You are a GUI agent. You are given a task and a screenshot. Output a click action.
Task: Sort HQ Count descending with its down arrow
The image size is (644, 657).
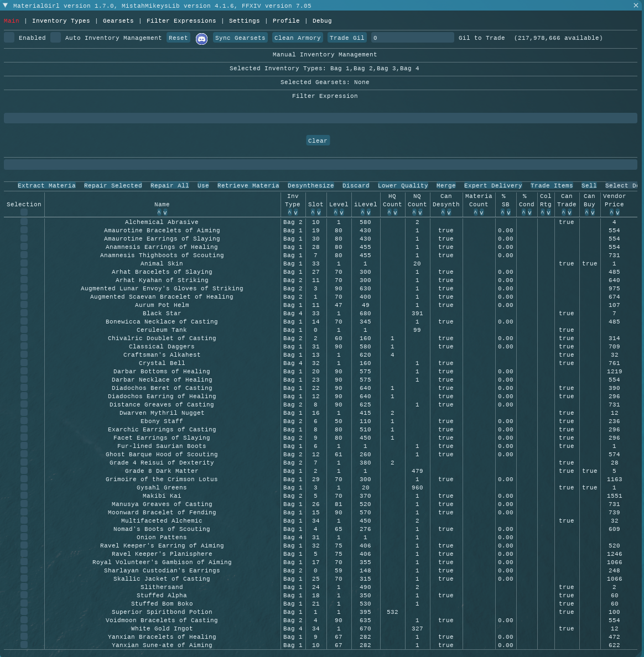[395, 213]
